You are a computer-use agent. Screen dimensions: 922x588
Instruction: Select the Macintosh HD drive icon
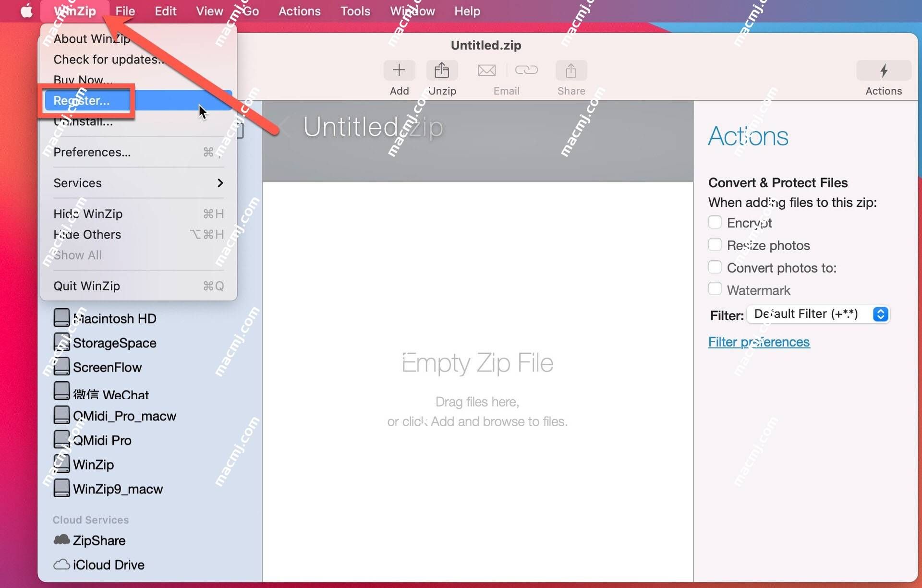(61, 318)
